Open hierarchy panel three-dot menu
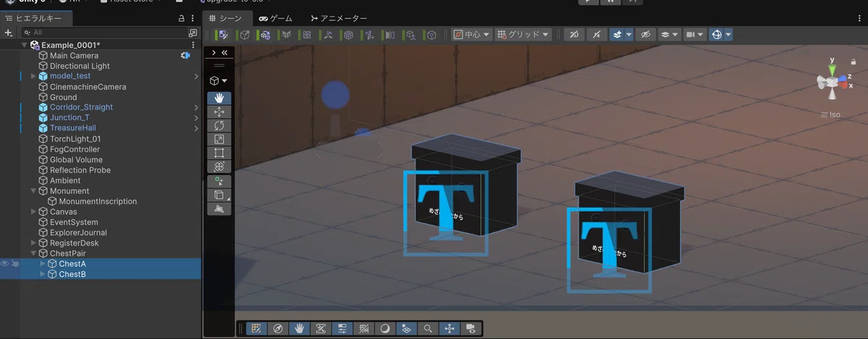Viewport: 868px width, 339px height. point(194,17)
